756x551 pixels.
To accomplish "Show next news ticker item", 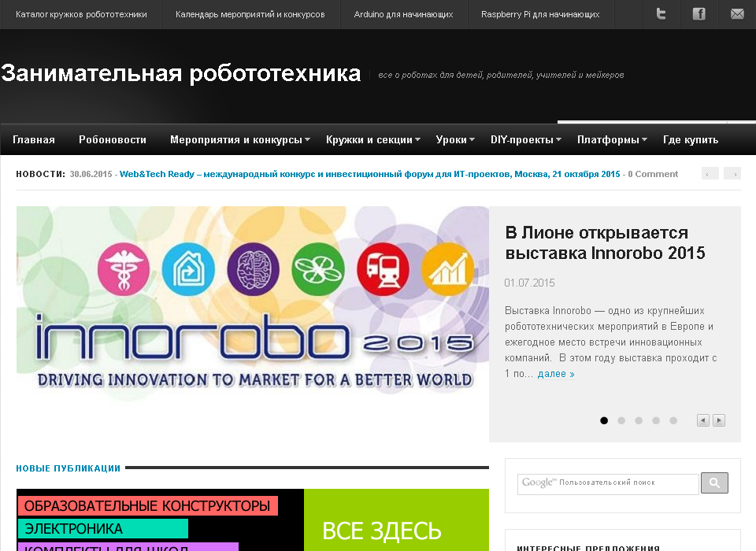I will tap(732, 173).
